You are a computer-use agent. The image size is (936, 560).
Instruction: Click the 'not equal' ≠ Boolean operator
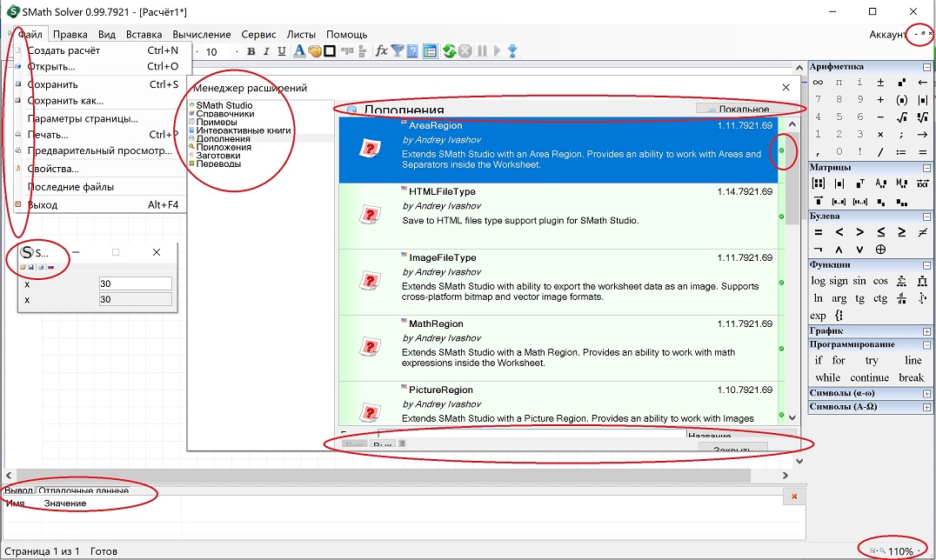(923, 232)
